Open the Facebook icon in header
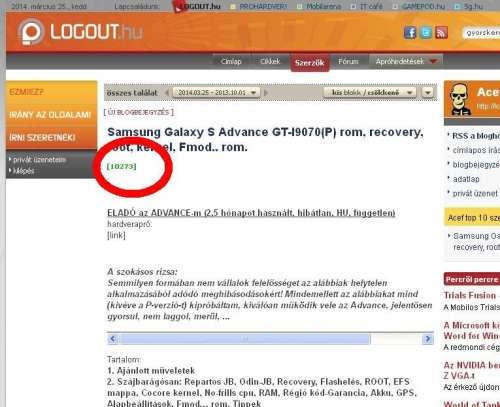500x407 pixels. coord(410,33)
